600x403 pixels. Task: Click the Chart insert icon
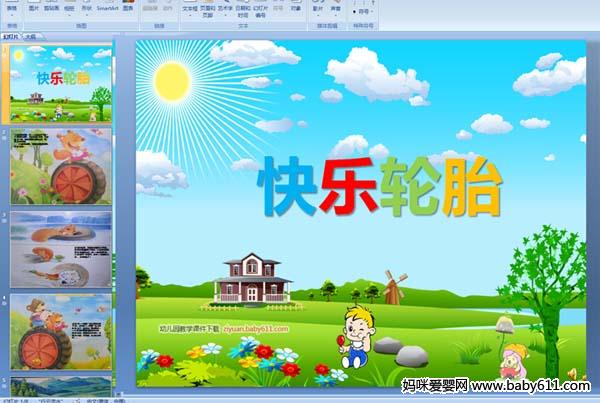pos(129,8)
